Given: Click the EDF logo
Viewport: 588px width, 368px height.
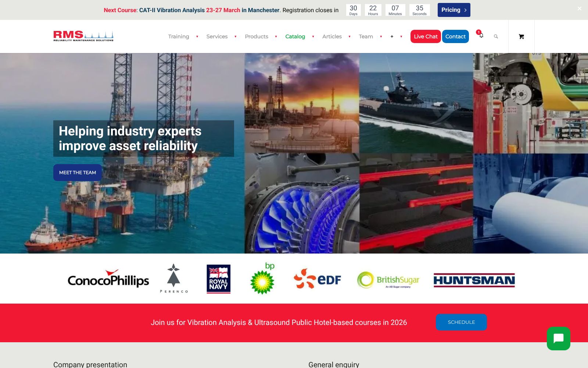Looking at the screenshot, I should pos(318,279).
